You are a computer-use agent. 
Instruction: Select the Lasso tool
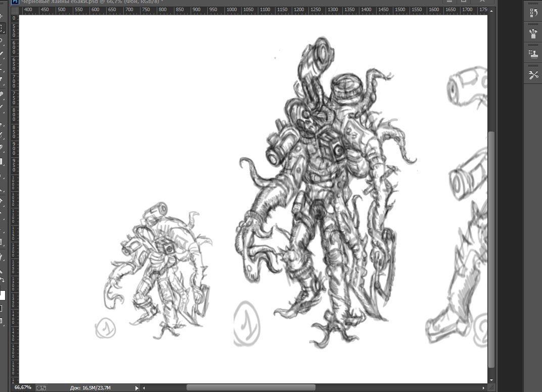[x=2, y=41]
